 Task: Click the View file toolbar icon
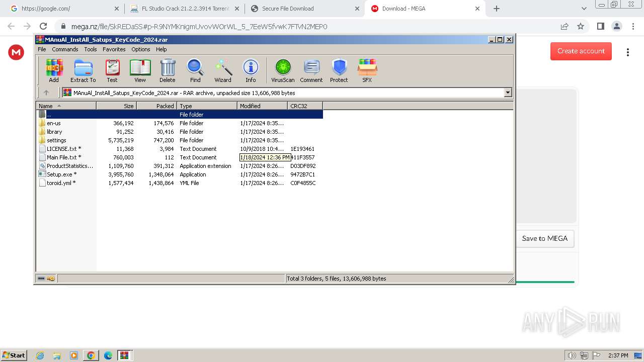pos(140,70)
